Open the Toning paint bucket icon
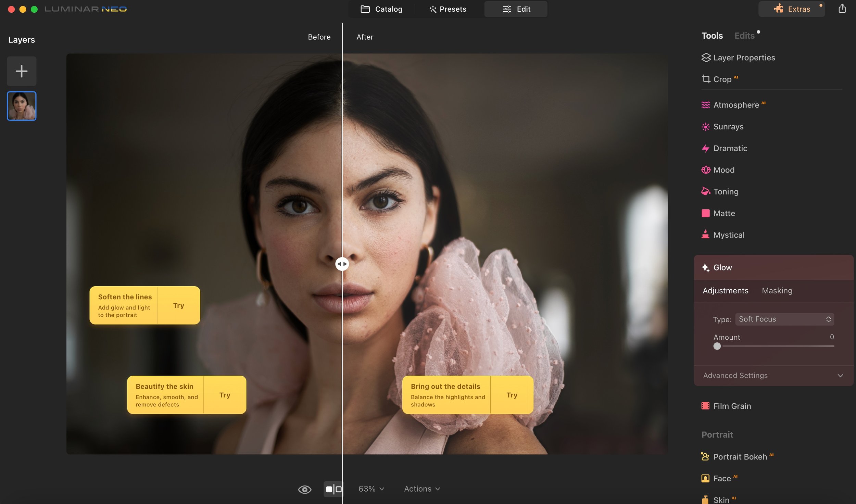 tap(705, 191)
